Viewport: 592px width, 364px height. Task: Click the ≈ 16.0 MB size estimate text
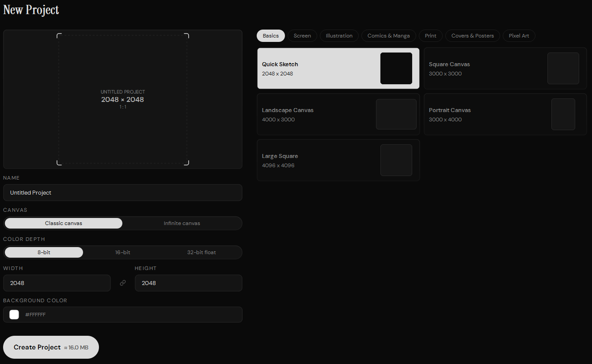(x=76, y=348)
